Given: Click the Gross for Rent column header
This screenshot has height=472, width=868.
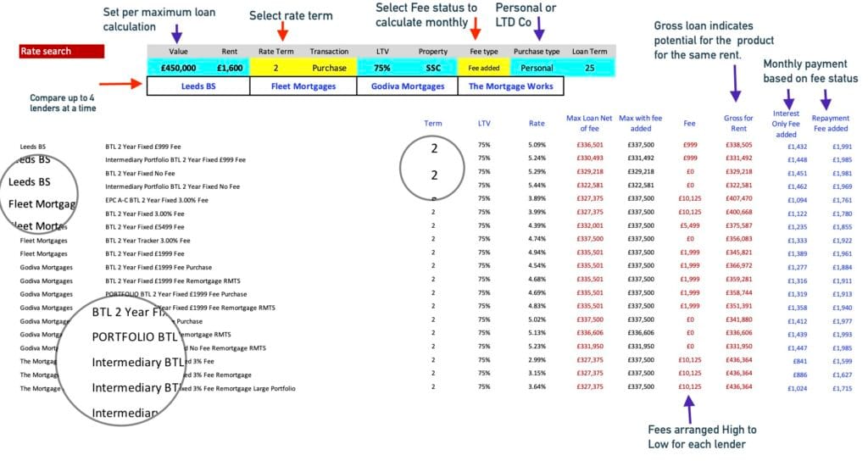Looking at the screenshot, I should 738,123.
